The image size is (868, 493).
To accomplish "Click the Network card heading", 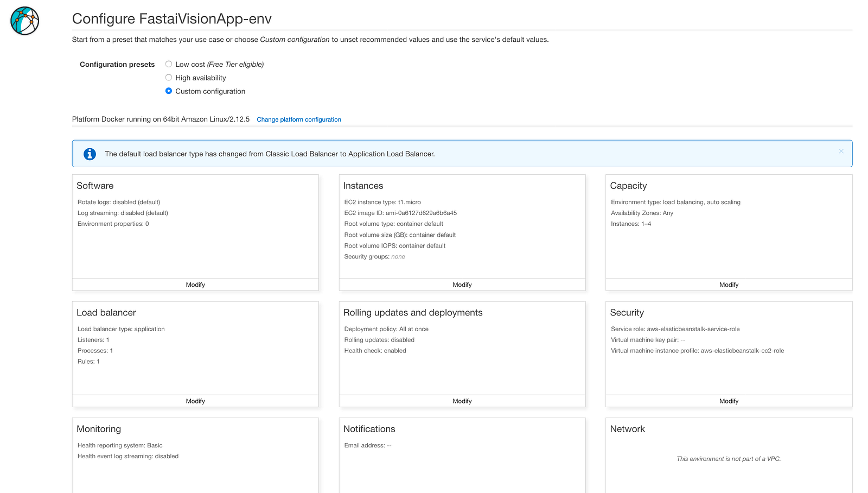I will click(627, 429).
